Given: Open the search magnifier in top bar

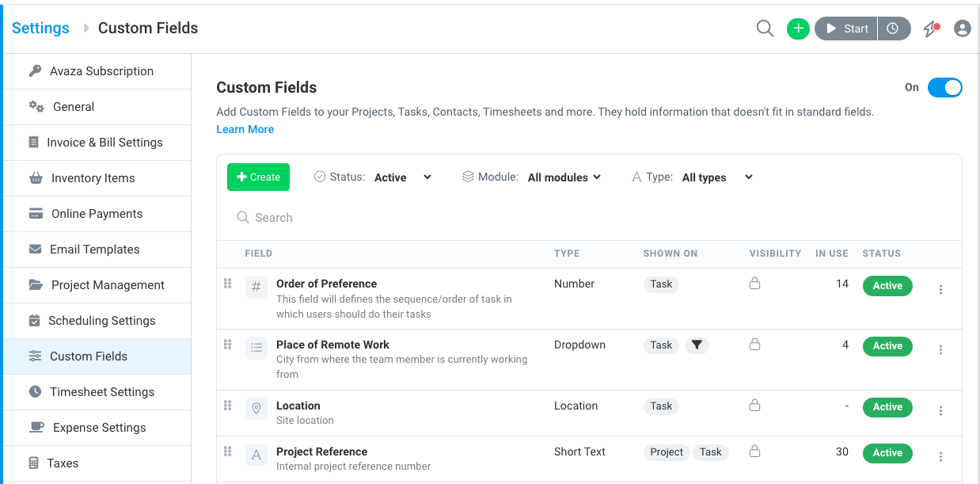Looking at the screenshot, I should coord(765,29).
